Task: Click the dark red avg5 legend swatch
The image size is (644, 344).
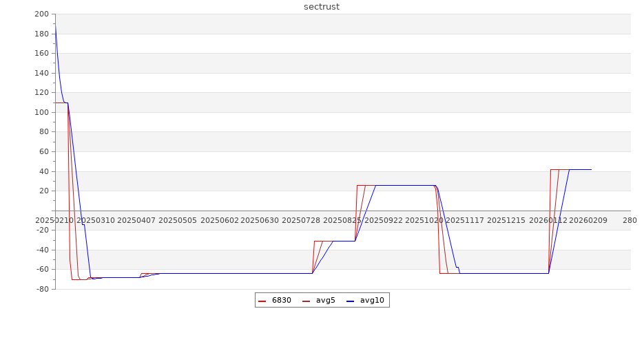Action: pos(307,301)
